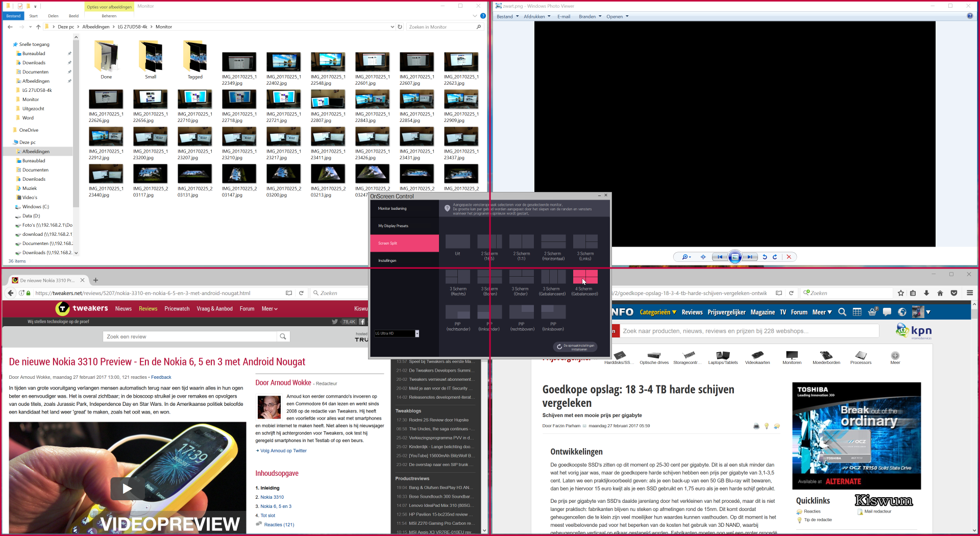Open zoom control in Photo Viewer

686,257
